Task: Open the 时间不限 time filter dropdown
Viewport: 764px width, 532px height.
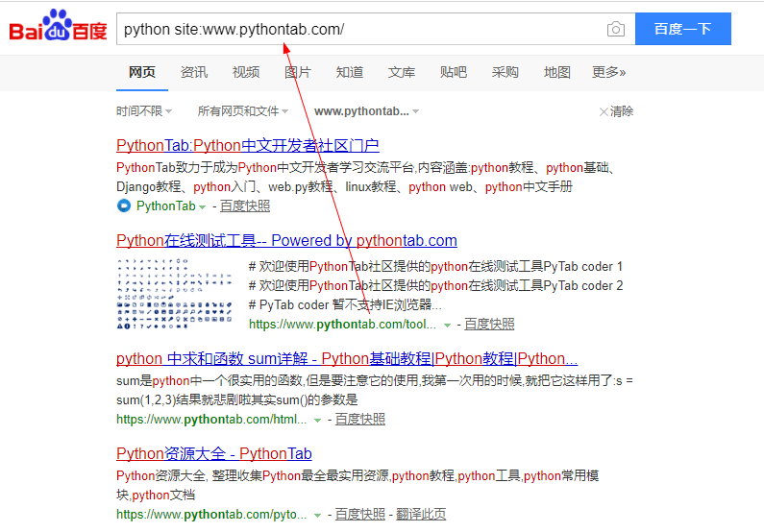Action: (144, 111)
